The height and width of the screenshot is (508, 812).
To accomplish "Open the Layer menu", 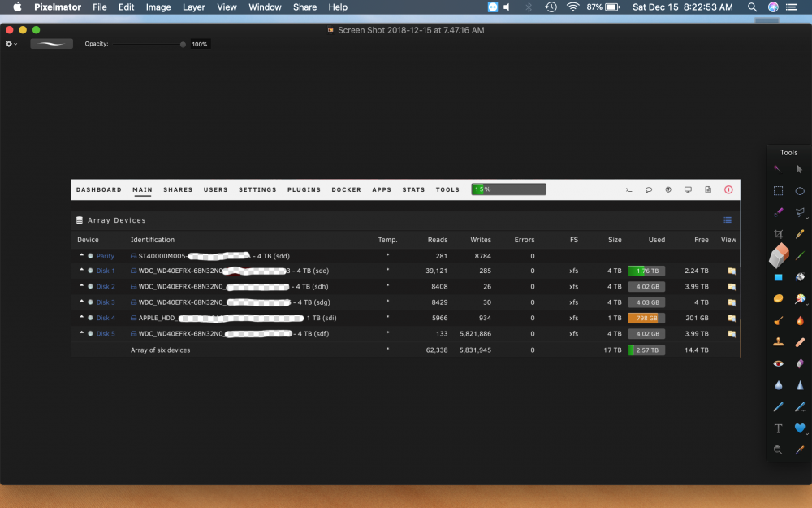I will tap(194, 7).
